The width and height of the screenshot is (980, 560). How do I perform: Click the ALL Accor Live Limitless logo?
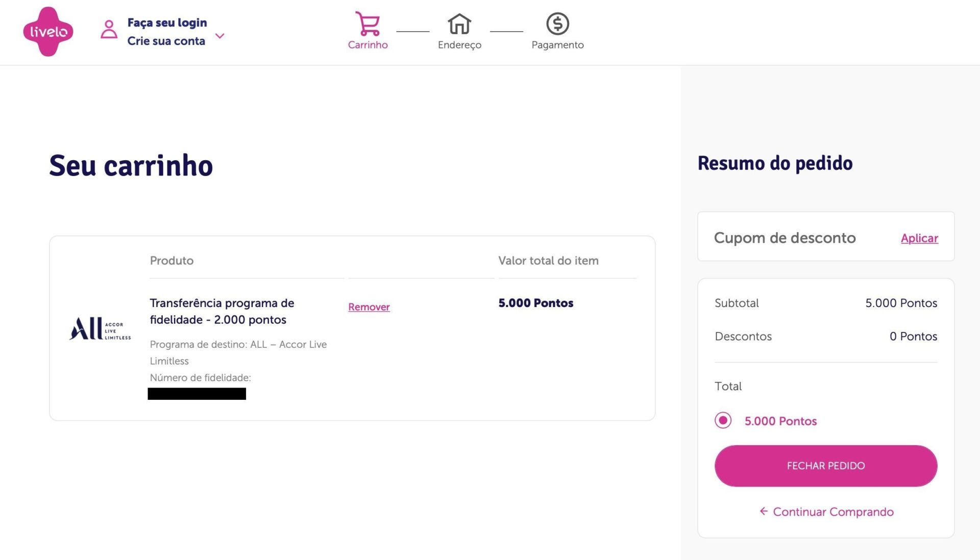(x=100, y=328)
